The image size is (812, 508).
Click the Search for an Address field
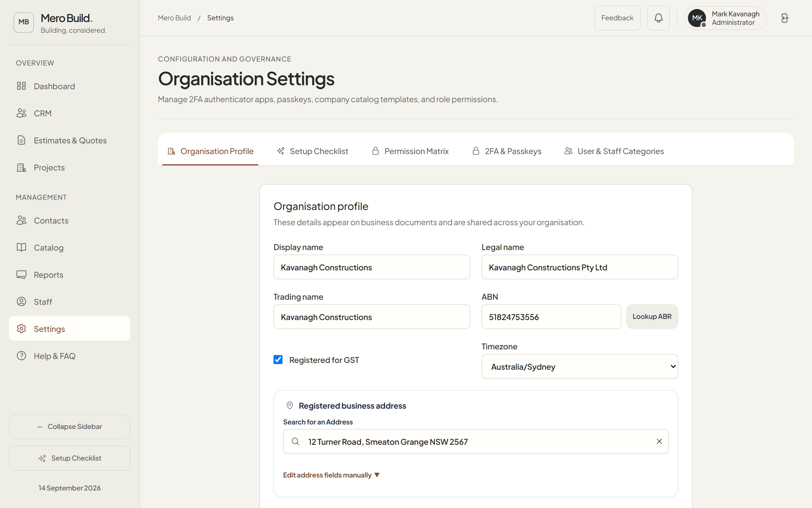[x=475, y=441]
